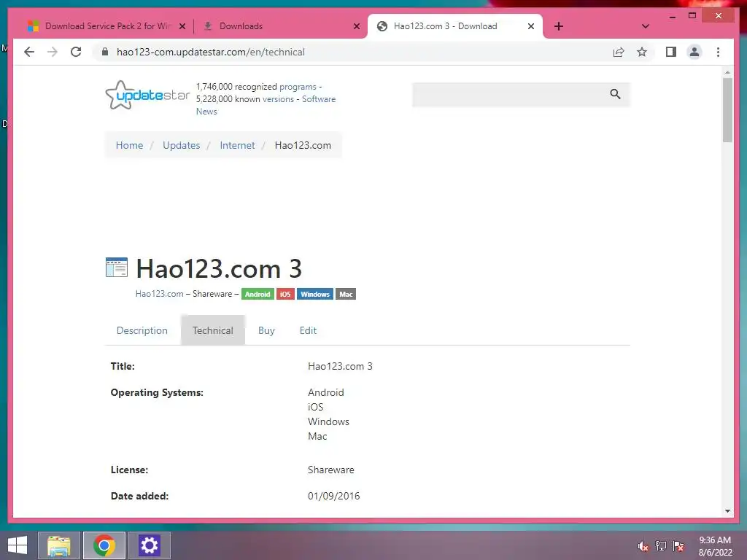Open the Software News link
The height and width of the screenshot is (560, 747).
[x=266, y=105]
